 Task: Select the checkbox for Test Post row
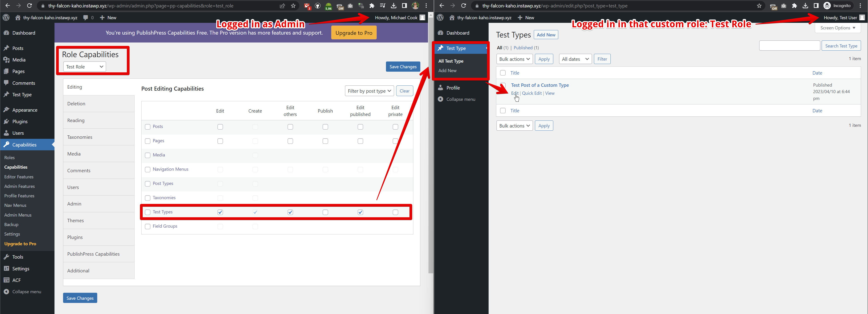pyautogui.click(x=503, y=86)
